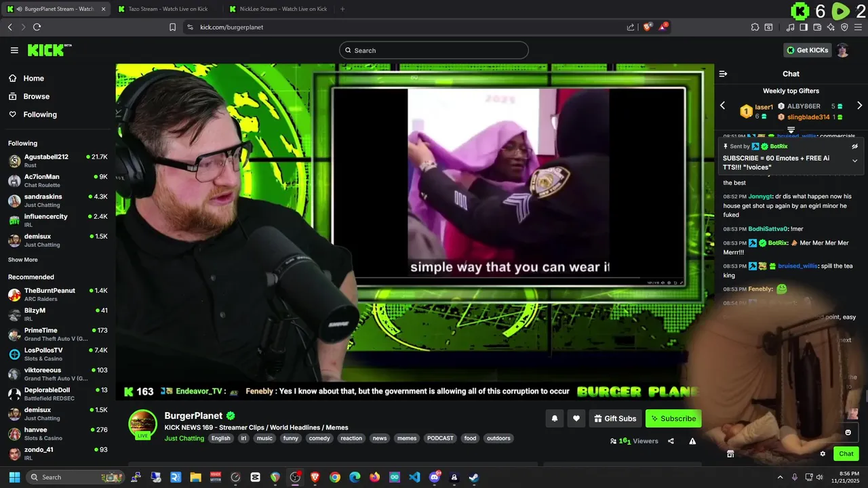Open chat settings gear
Image resolution: width=868 pixels, height=488 pixels.
(823, 454)
